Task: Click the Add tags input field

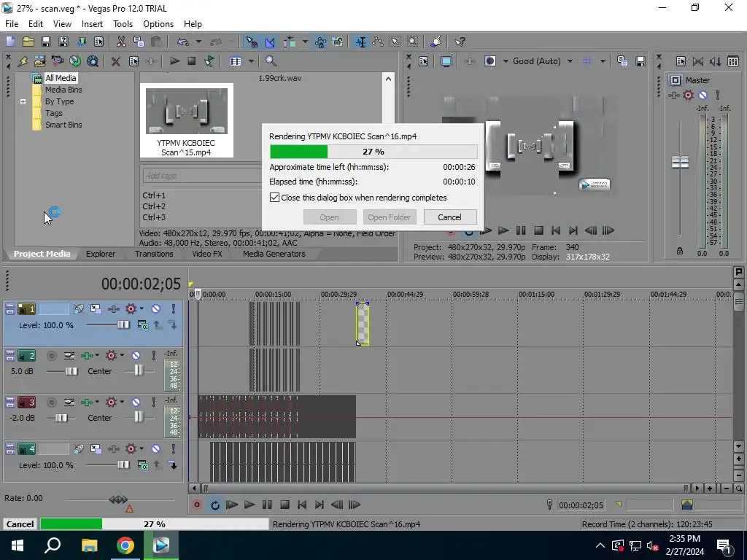Action: pos(202,176)
